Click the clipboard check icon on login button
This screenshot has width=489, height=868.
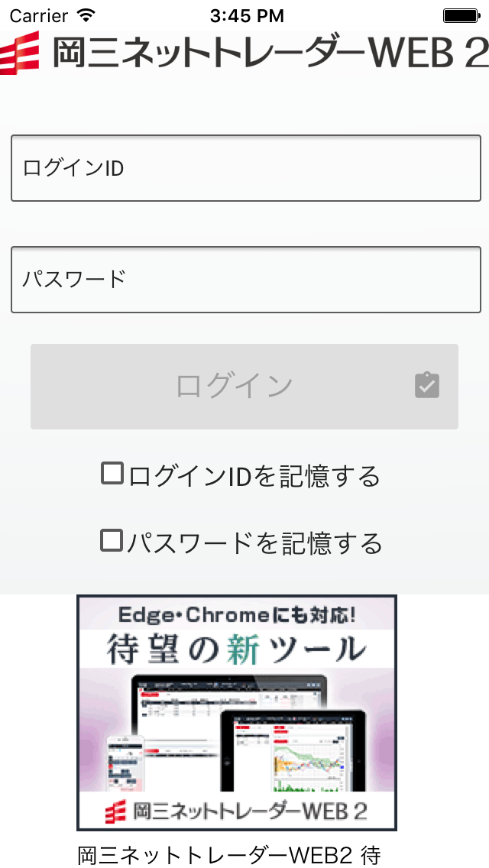coord(427,385)
